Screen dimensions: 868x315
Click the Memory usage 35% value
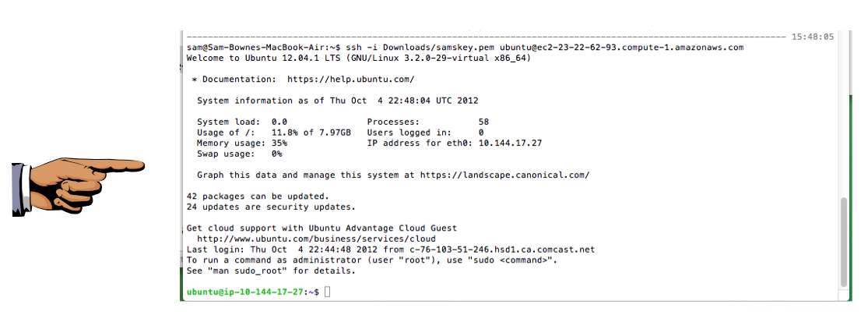279,143
